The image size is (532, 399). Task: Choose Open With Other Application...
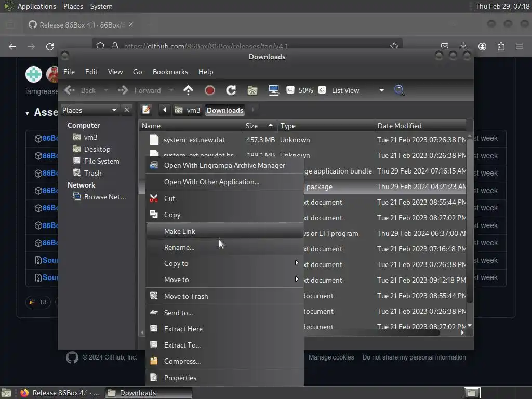[x=224, y=182]
